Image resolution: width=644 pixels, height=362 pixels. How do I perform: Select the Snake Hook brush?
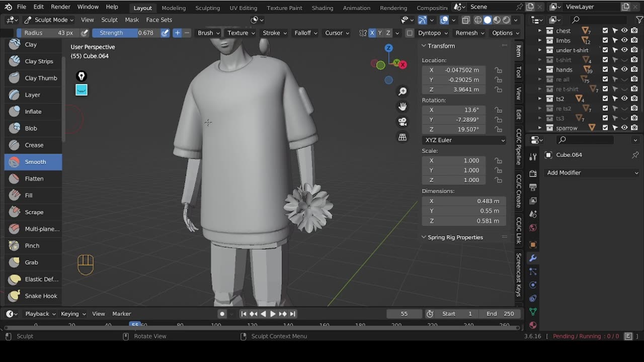pyautogui.click(x=33, y=296)
